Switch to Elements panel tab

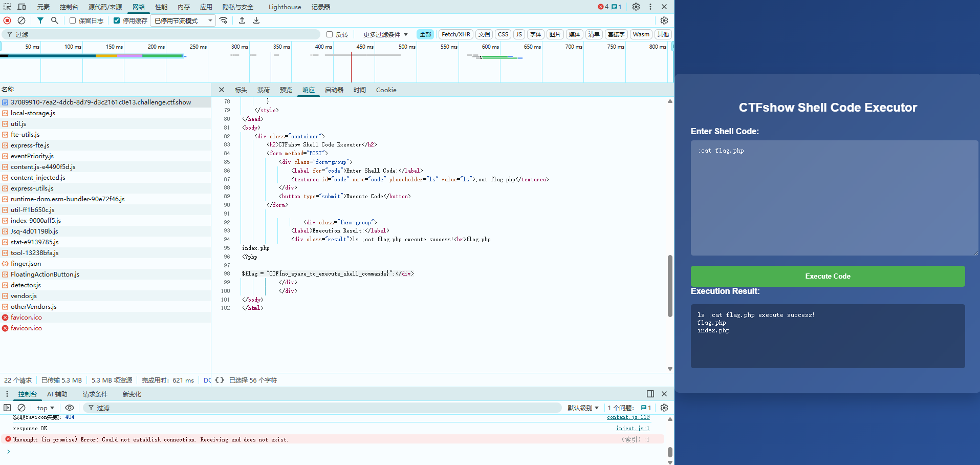(43, 7)
